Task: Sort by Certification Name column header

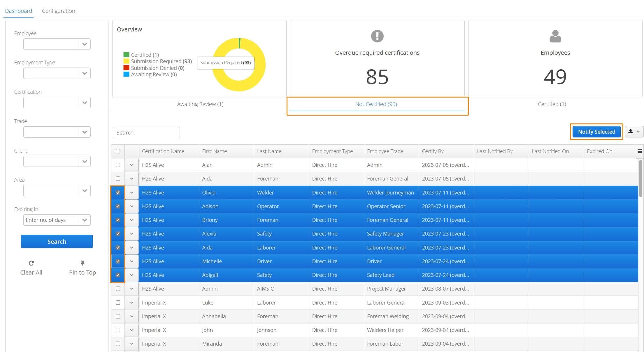Action: pos(163,151)
